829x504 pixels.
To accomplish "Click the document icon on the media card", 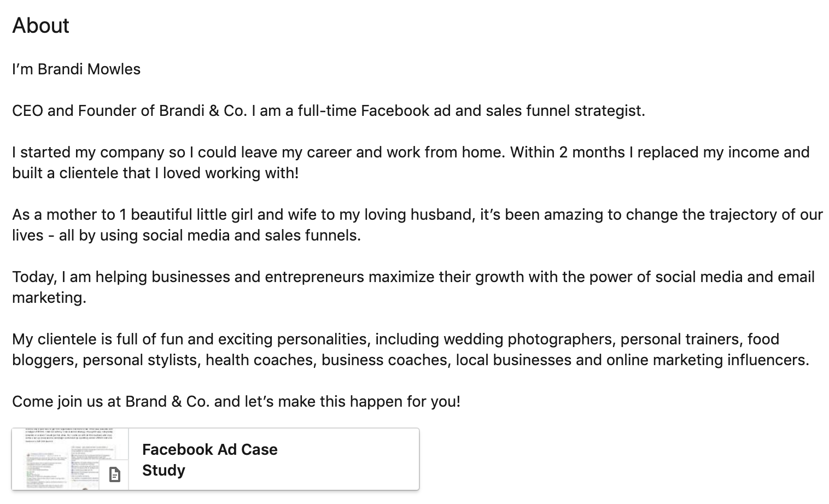I will [x=114, y=474].
